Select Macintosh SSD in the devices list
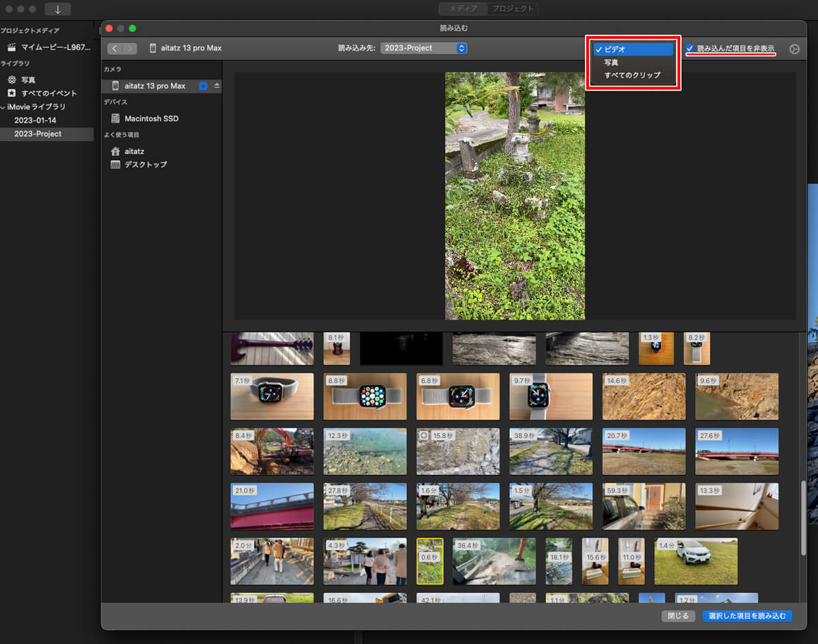This screenshot has width=818, height=644. point(151,119)
